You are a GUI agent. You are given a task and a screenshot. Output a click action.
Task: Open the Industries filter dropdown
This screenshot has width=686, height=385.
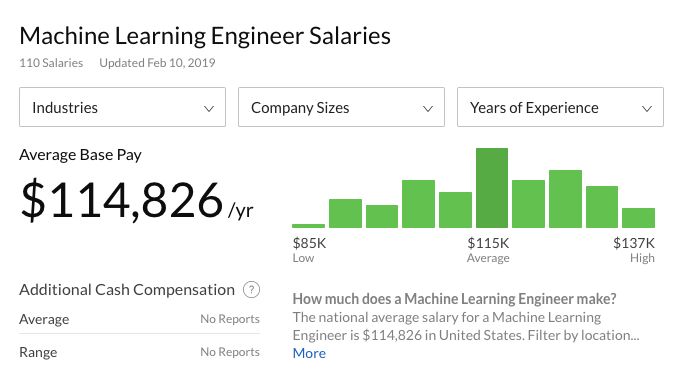122,107
